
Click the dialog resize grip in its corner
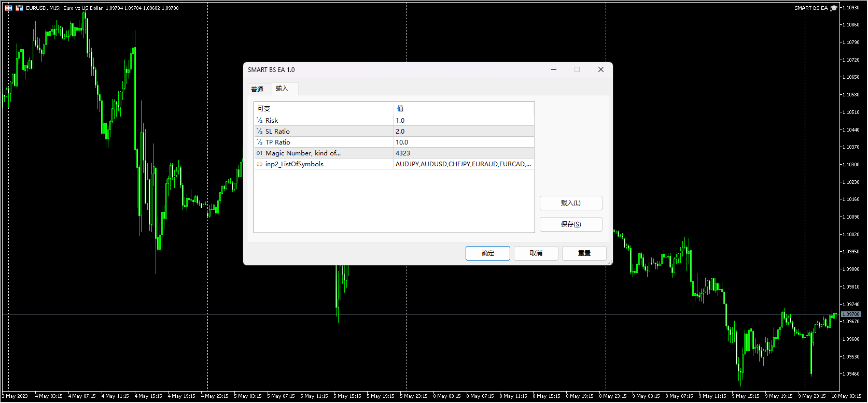point(610,262)
